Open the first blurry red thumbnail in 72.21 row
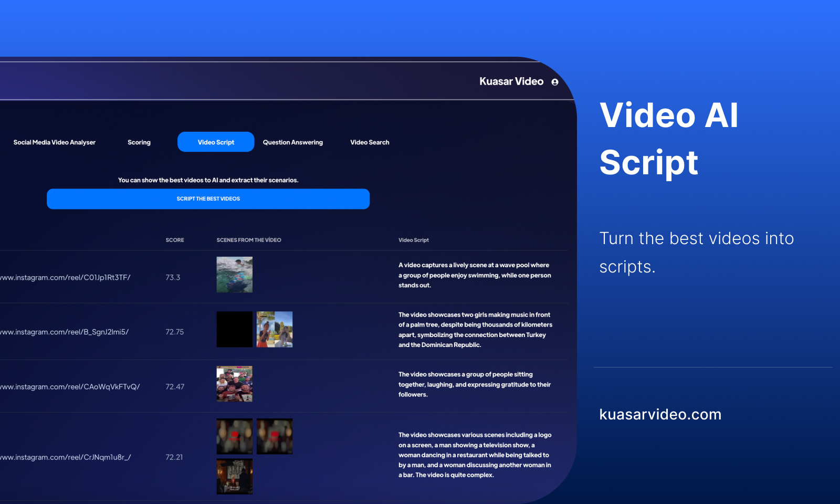 tap(235, 436)
